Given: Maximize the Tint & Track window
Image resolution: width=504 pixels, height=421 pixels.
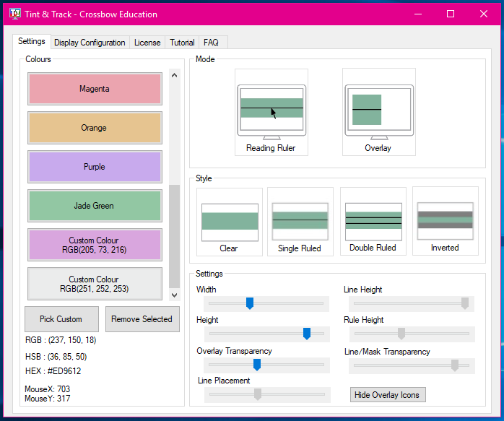Looking at the screenshot, I should click(x=451, y=14).
